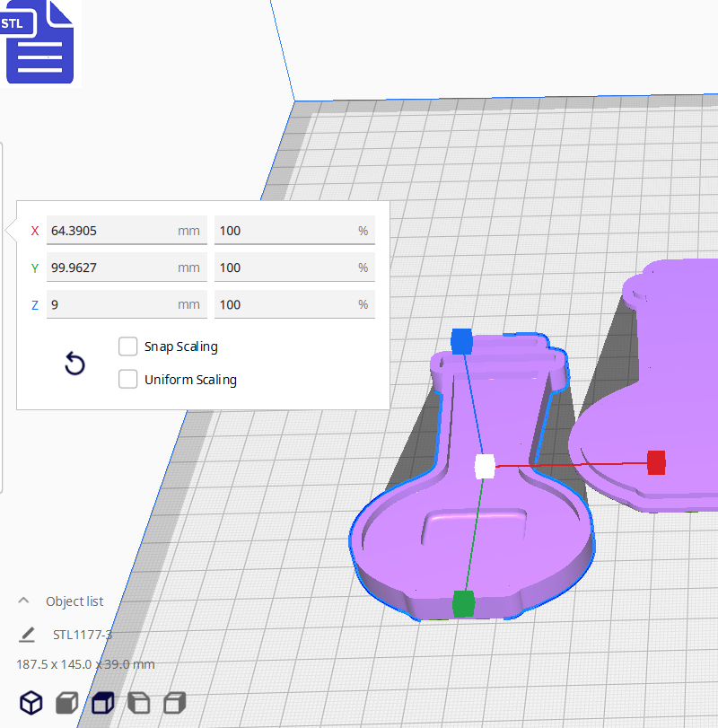Select the left side view cube icon
Screen dimensions: 718x728
tap(139, 702)
